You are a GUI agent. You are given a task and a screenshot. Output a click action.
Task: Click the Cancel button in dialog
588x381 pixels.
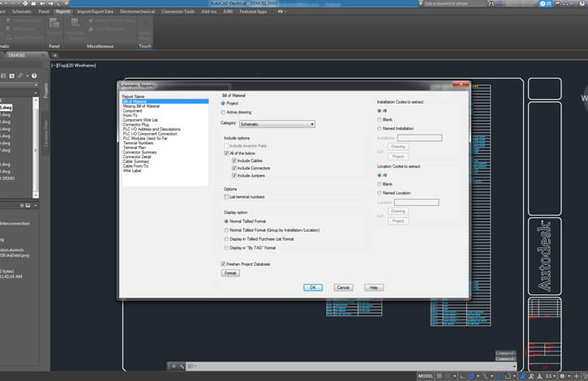pyautogui.click(x=343, y=287)
